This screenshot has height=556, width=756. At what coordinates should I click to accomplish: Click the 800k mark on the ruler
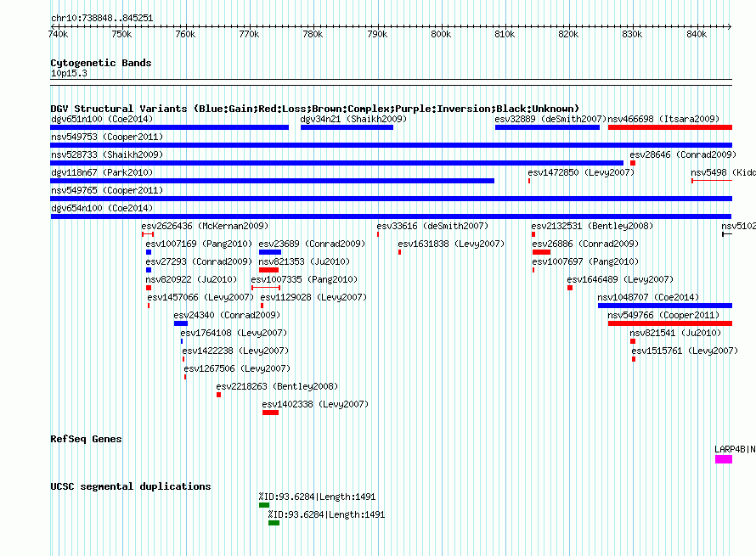coord(441,34)
